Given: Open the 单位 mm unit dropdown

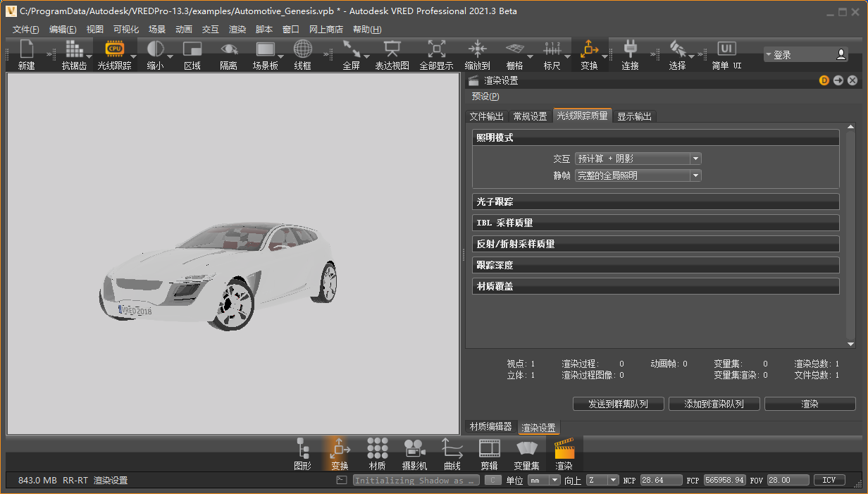Looking at the screenshot, I should 543,481.
